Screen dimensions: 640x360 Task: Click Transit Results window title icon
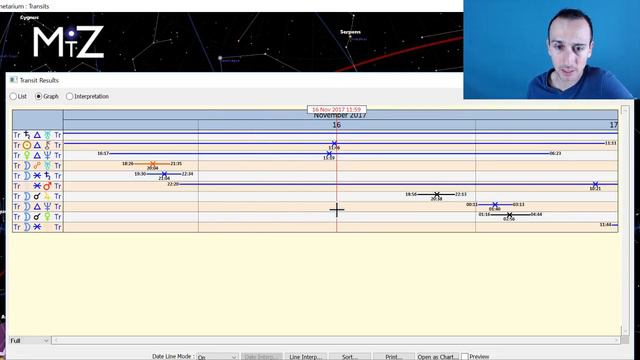point(13,80)
